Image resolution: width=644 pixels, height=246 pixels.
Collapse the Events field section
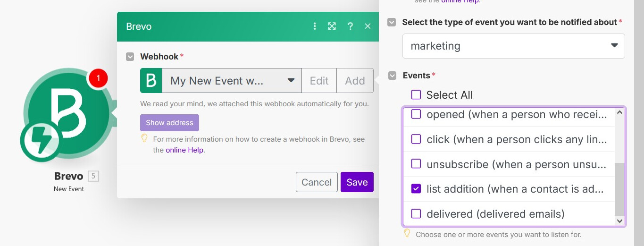point(392,76)
